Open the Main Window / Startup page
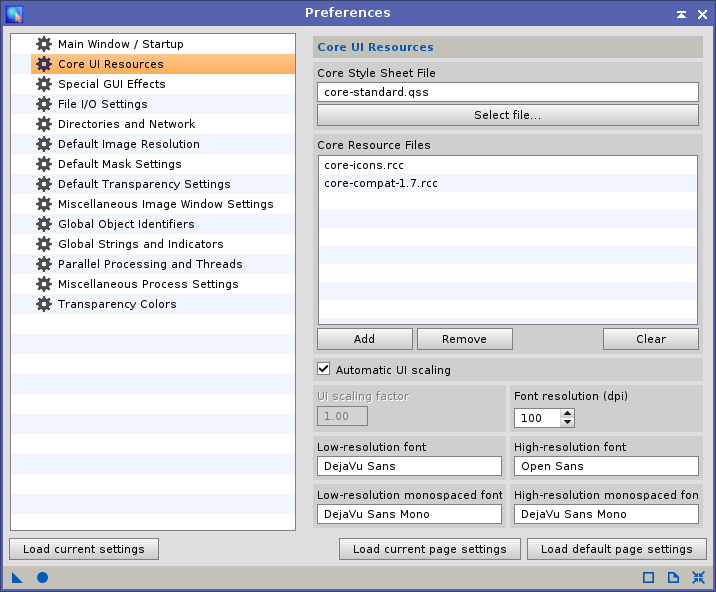This screenshot has width=716, height=592. (x=121, y=44)
